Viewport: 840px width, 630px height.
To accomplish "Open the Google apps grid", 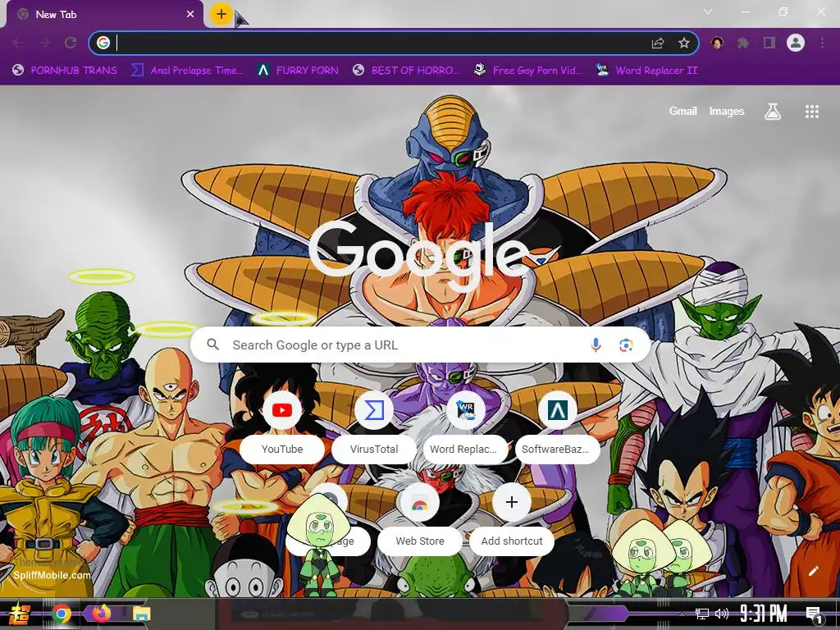I will pos(811,112).
